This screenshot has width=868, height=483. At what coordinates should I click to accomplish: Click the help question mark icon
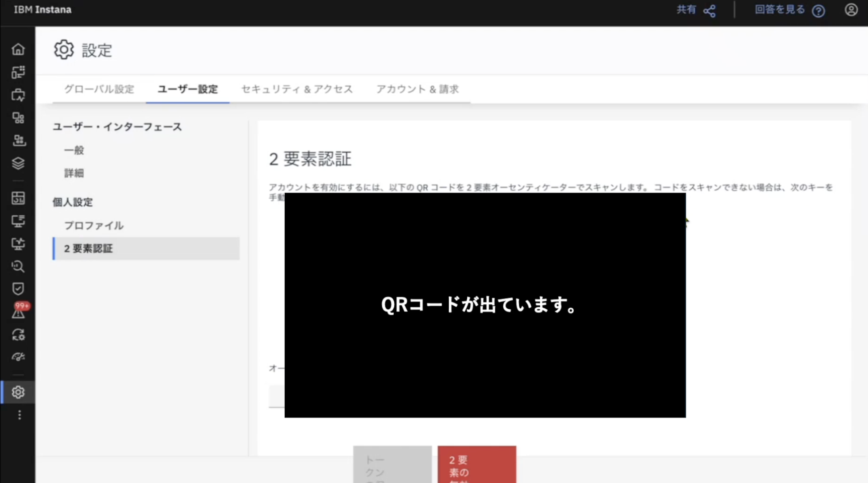pos(818,11)
